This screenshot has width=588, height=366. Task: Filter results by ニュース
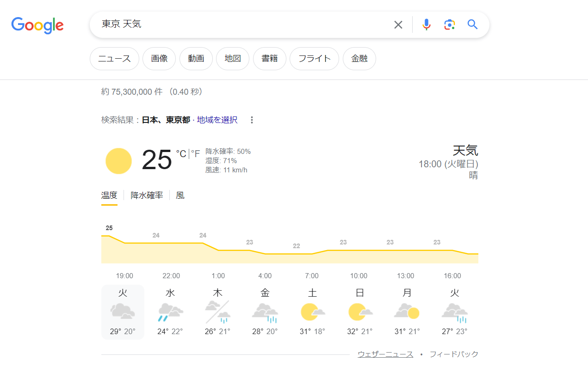tap(114, 59)
